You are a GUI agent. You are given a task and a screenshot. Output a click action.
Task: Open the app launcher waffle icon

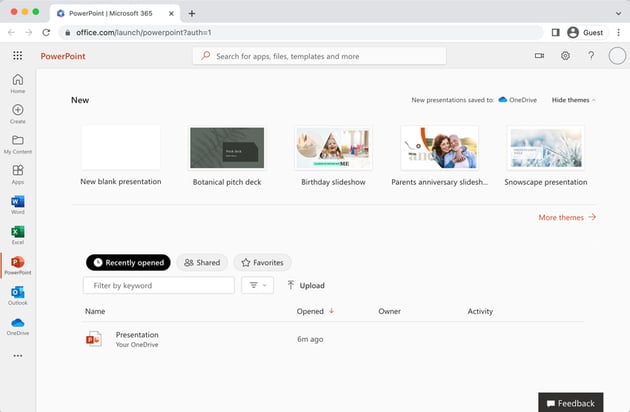click(x=18, y=56)
